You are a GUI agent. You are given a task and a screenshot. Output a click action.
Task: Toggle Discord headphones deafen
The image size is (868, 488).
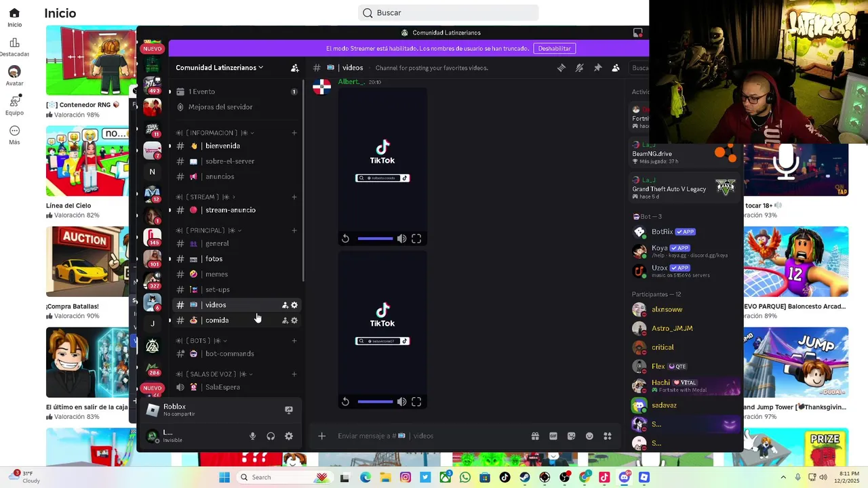tap(271, 436)
